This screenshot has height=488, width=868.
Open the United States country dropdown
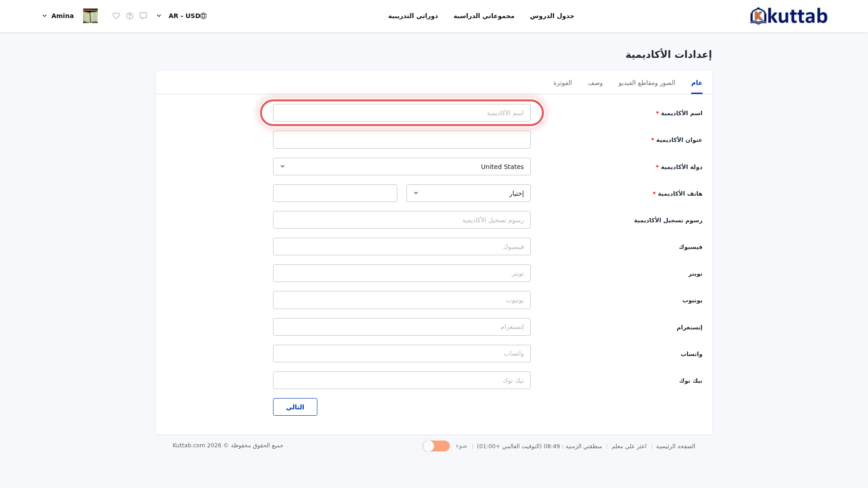402,167
